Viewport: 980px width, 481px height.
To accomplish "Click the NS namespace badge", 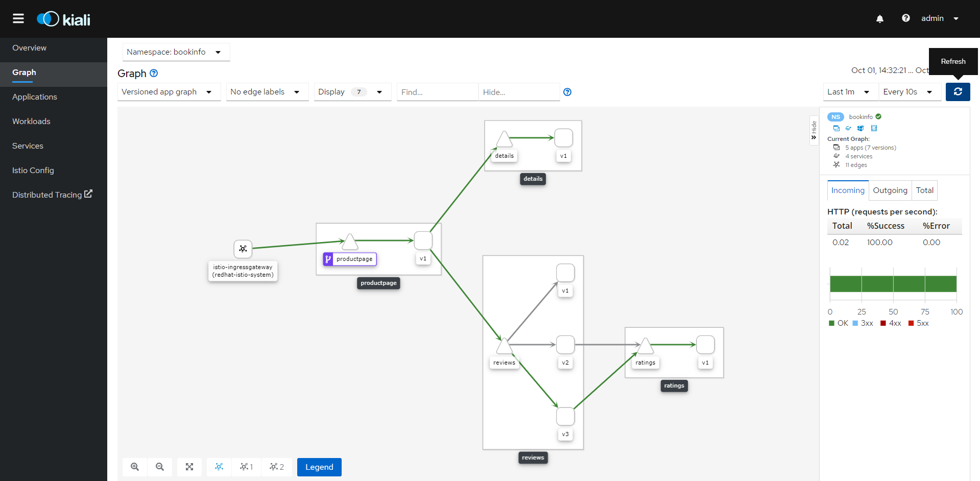I will coord(835,117).
